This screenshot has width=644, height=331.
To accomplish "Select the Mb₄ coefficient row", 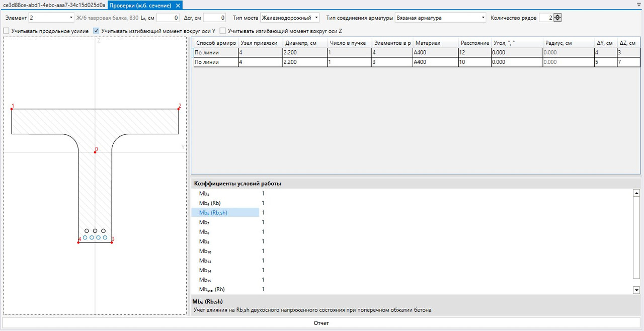I will (x=412, y=193).
